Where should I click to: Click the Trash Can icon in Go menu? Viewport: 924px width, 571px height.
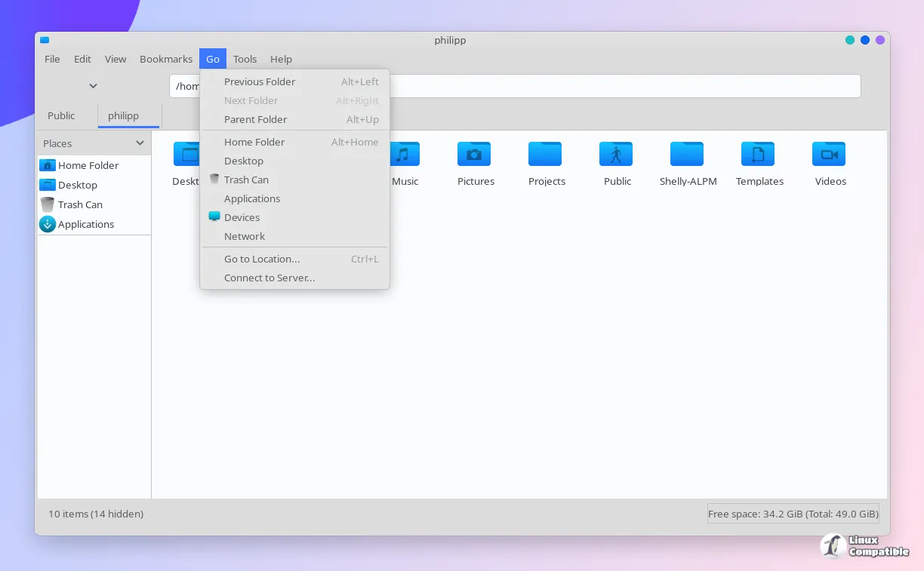(x=214, y=180)
